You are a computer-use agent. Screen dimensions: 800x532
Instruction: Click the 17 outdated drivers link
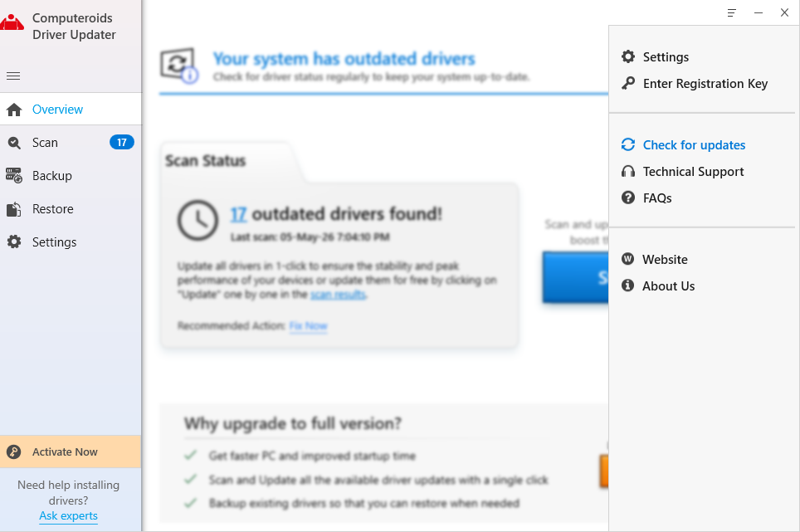[238, 214]
